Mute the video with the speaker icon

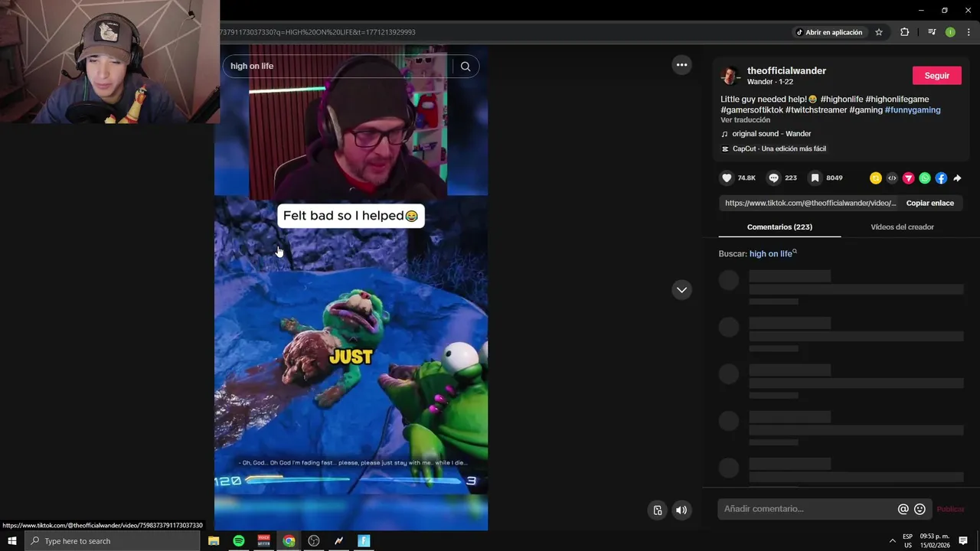pos(681,510)
